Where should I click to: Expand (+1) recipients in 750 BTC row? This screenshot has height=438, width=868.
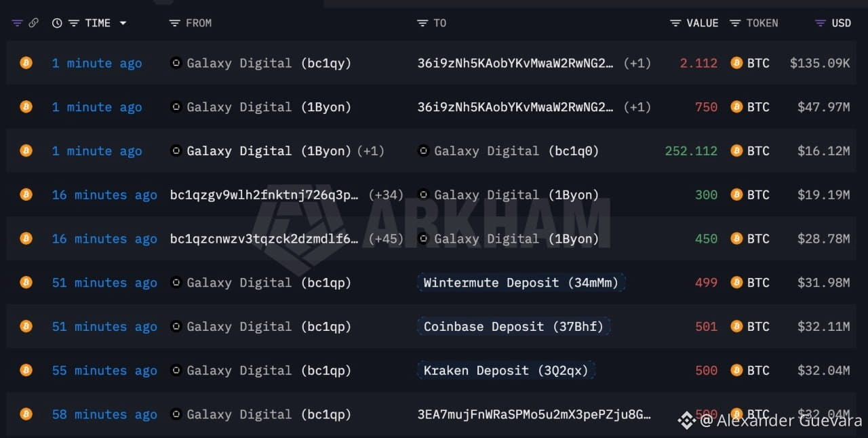637,107
